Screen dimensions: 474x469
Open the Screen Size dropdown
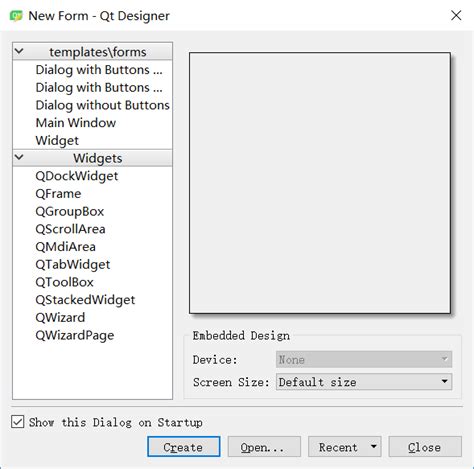tap(364, 382)
